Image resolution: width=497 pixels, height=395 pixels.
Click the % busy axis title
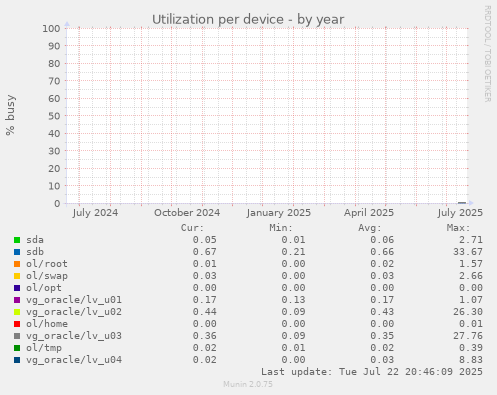coord(10,115)
